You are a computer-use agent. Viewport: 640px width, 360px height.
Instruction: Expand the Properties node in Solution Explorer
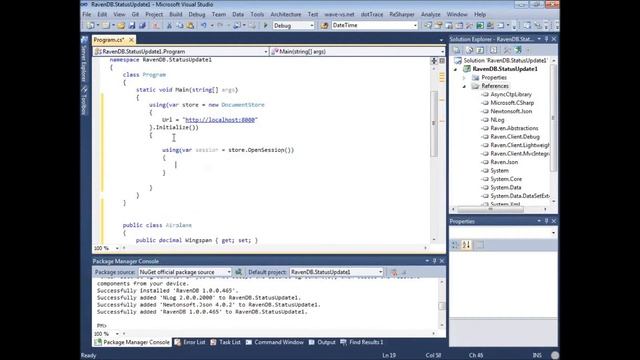[x=464, y=78]
